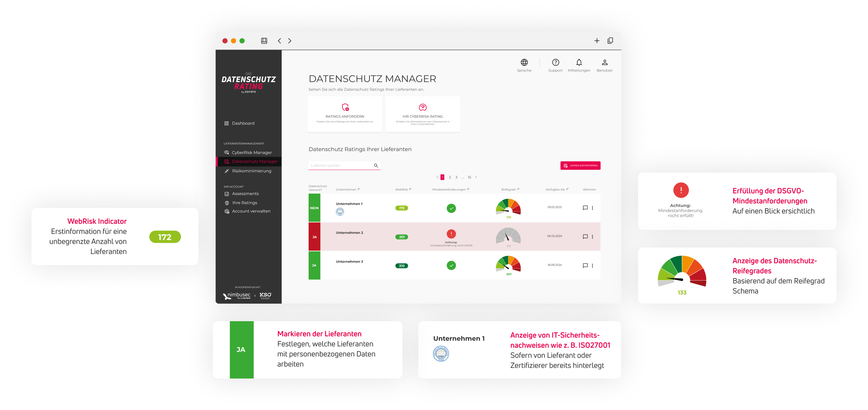Go to page 3 in the pagination
The height and width of the screenshot is (410, 868).
[456, 177]
